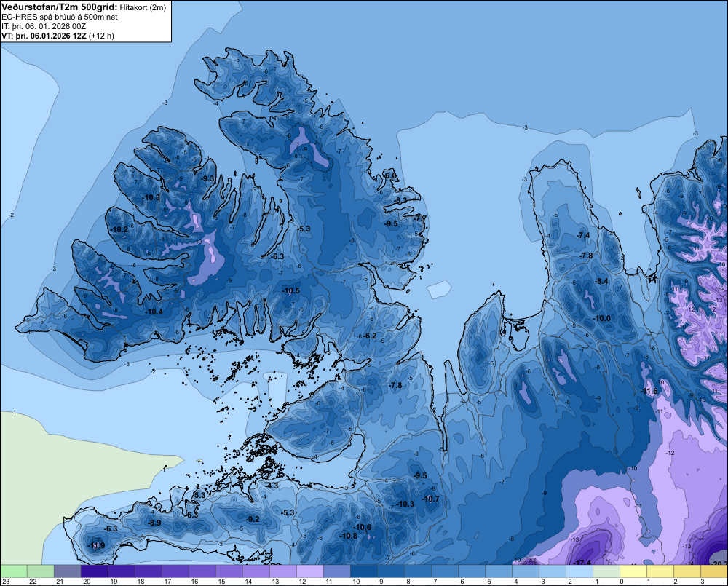
Task: Click the -9.3 temperature value on the map
Action: (208, 178)
